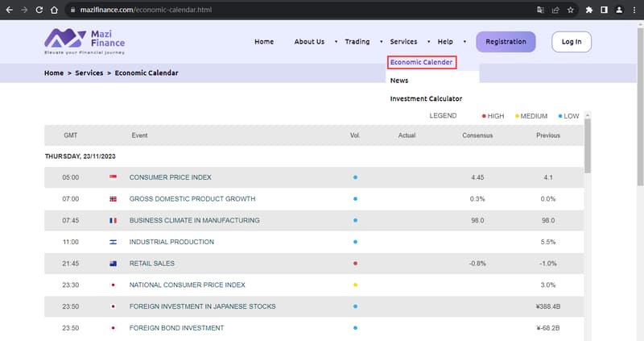Click the MEDIUM legend indicator
The image size is (644, 341).
[531, 116]
